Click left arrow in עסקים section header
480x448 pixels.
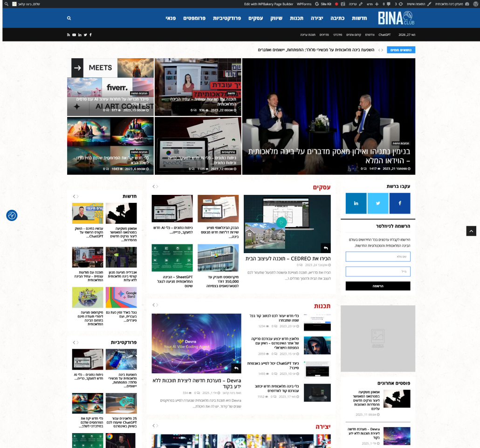(x=154, y=186)
